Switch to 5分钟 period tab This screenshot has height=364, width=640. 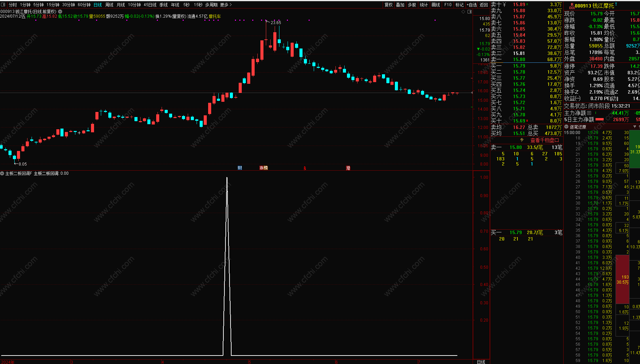pyautogui.click(x=38, y=5)
